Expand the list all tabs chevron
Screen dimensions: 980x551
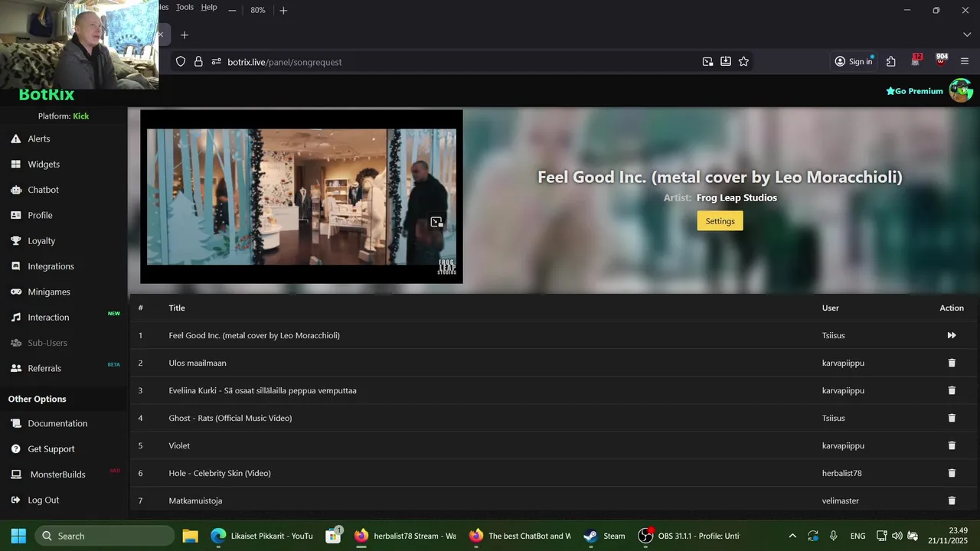point(967,34)
